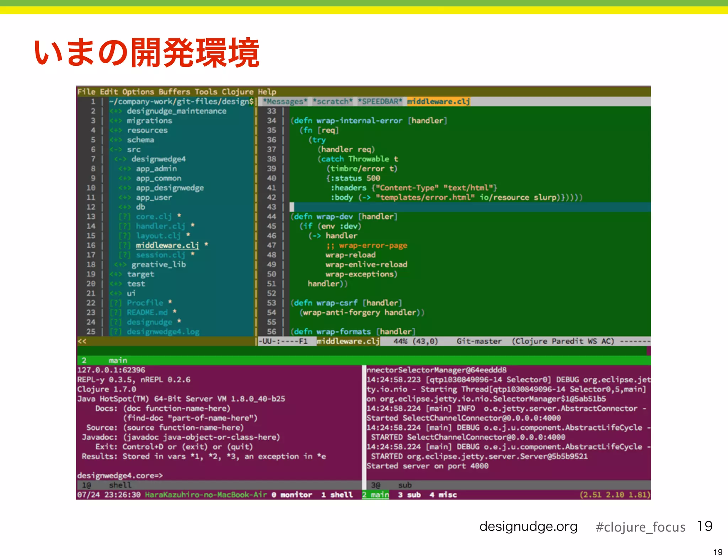
Task: Open handler.clj in the speedbar
Action: 160,226
